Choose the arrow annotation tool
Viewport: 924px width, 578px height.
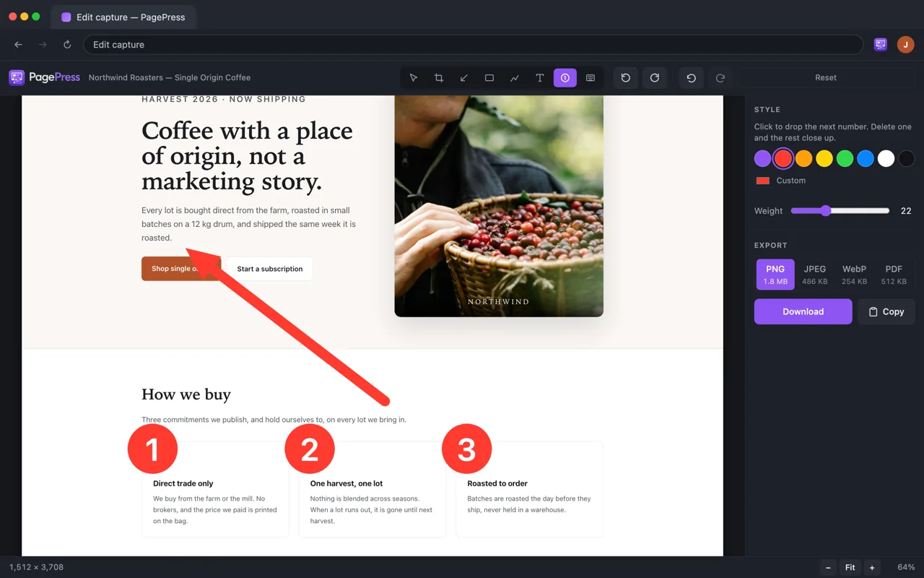[x=464, y=78]
